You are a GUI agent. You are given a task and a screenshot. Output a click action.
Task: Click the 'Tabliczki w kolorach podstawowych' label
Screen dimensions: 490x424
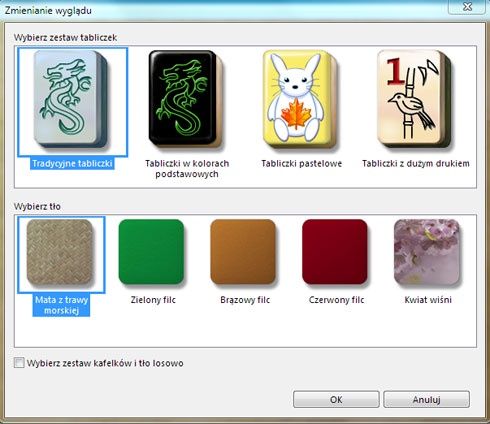click(187, 169)
